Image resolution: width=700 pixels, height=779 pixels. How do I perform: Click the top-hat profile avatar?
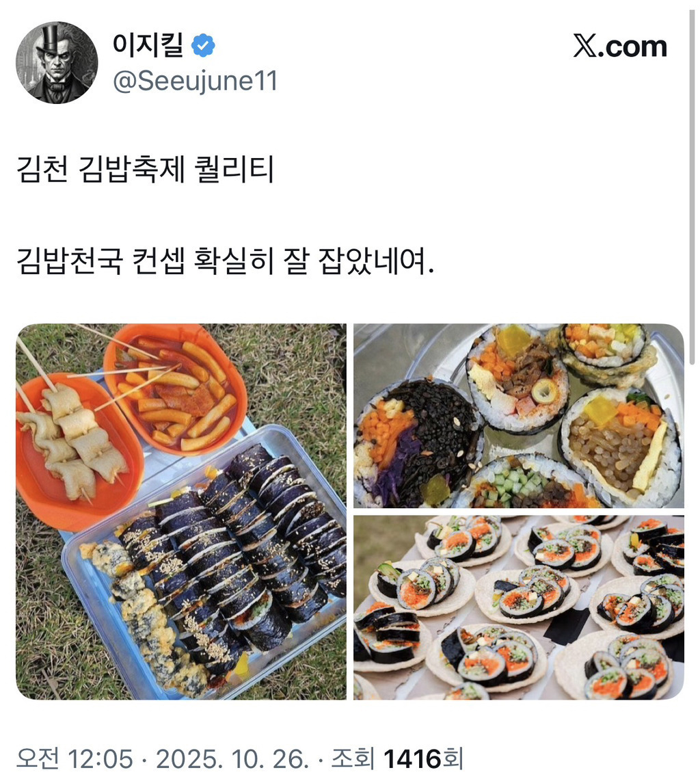point(57,63)
